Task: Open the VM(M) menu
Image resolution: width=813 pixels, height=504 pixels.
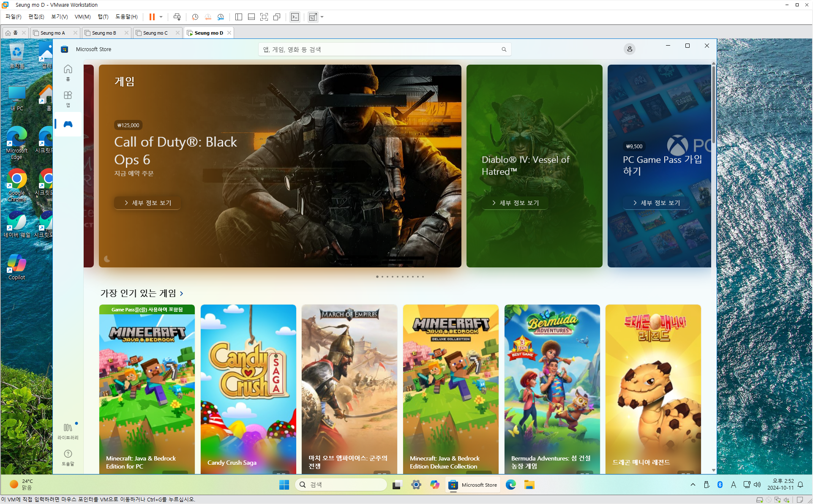Action: click(x=82, y=17)
